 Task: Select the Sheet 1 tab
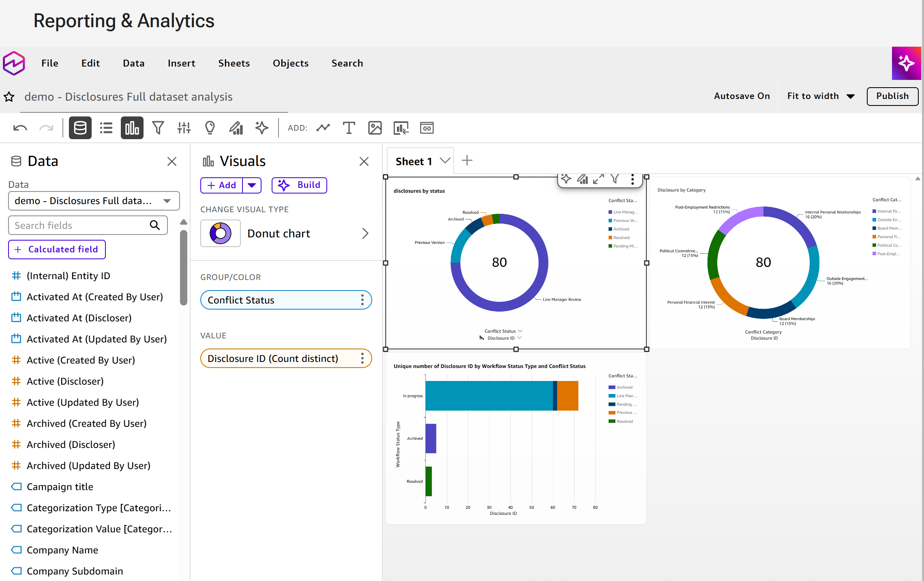click(x=414, y=161)
